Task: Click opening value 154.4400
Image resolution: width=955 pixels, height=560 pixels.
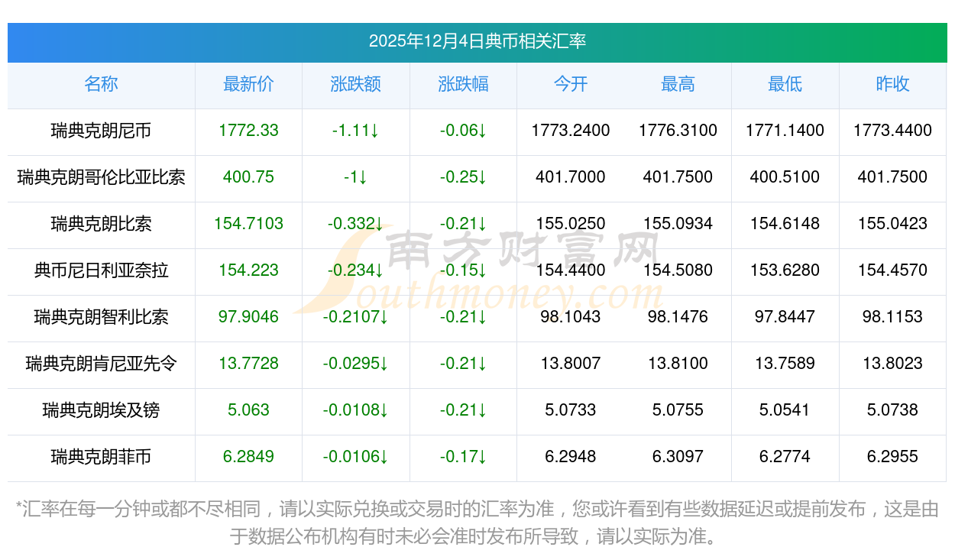Action: (571, 270)
